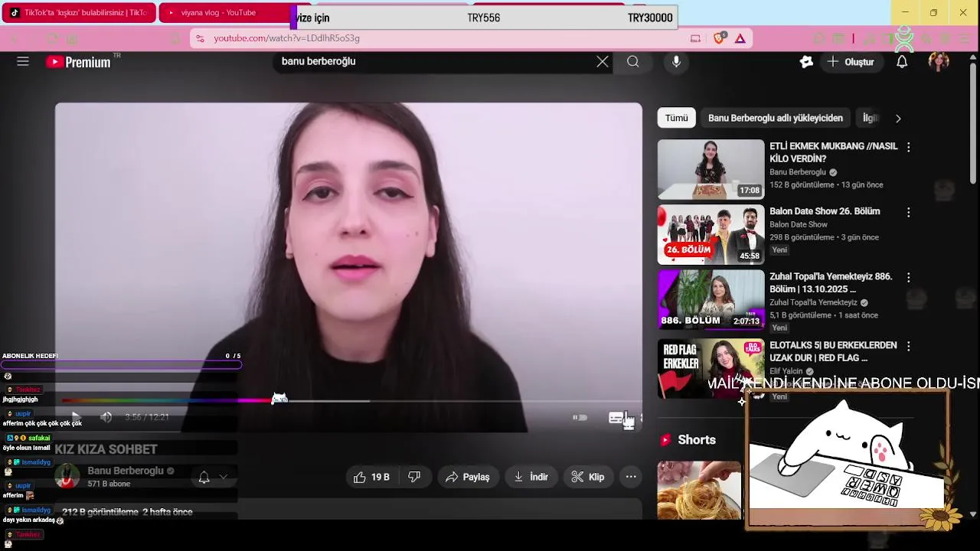Open ELOTALKS 5 red flag video title
Image resolution: width=980 pixels, height=551 pixels.
tap(833, 351)
